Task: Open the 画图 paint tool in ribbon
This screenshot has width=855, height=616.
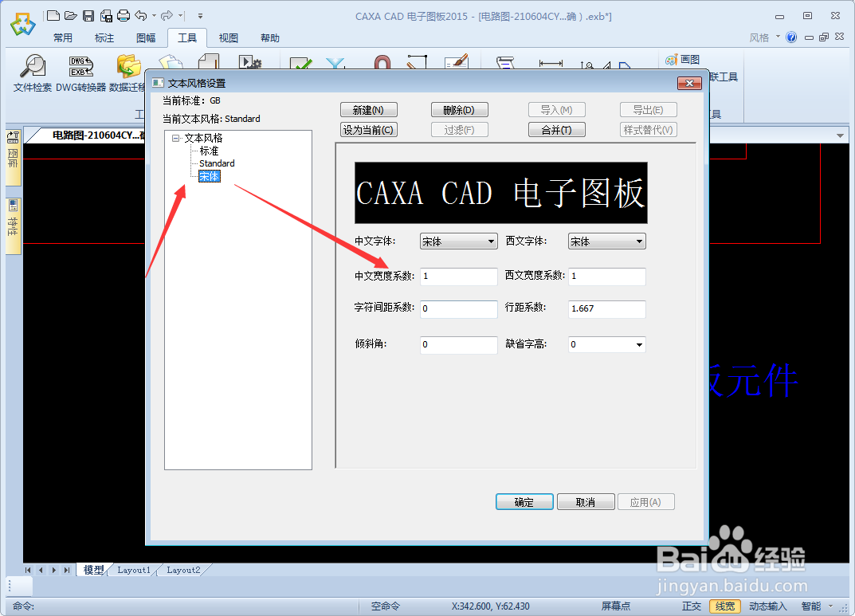Action: point(682,60)
